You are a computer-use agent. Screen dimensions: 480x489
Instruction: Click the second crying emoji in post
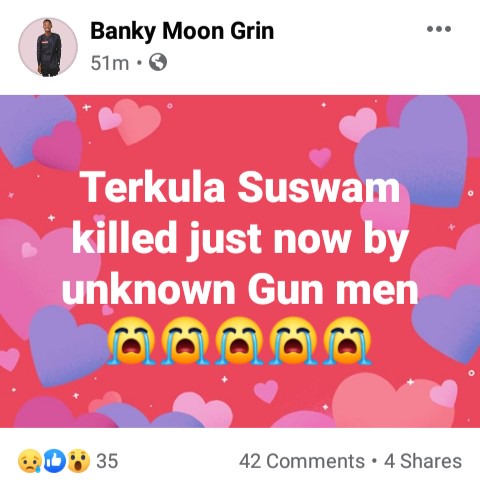click(185, 340)
